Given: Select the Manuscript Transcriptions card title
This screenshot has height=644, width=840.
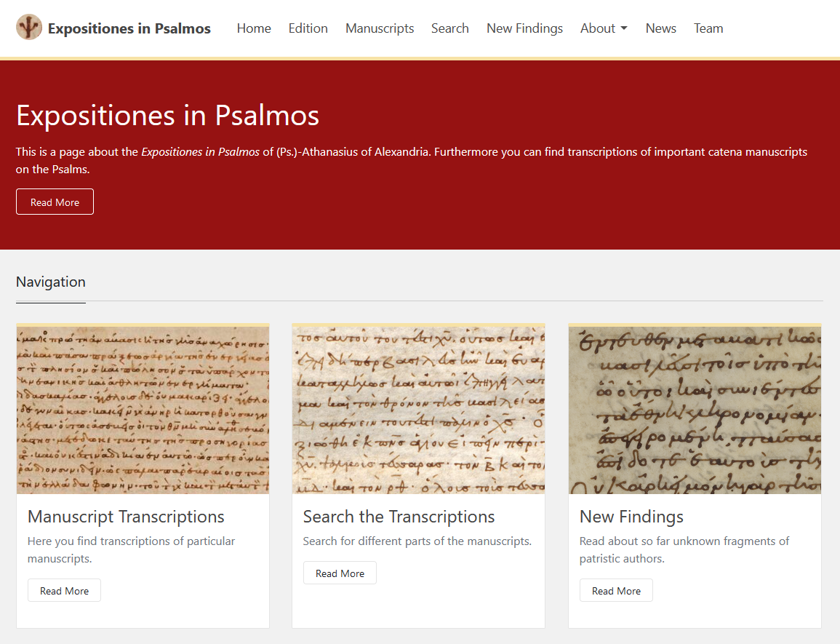Looking at the screenshot, I should click(x=126, y=517).
